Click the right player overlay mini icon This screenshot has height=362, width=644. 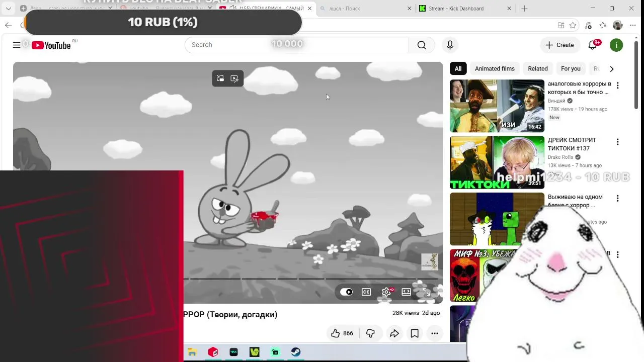coord(234,78)
